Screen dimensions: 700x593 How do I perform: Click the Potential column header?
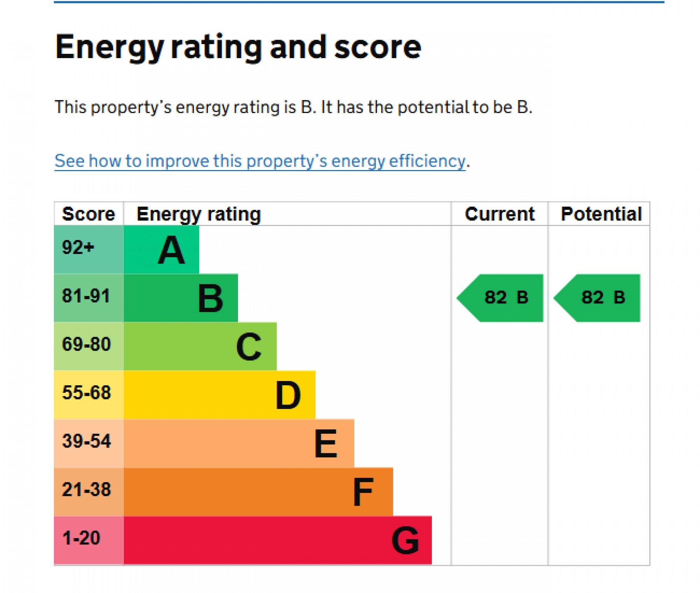[x=601, y=214]
